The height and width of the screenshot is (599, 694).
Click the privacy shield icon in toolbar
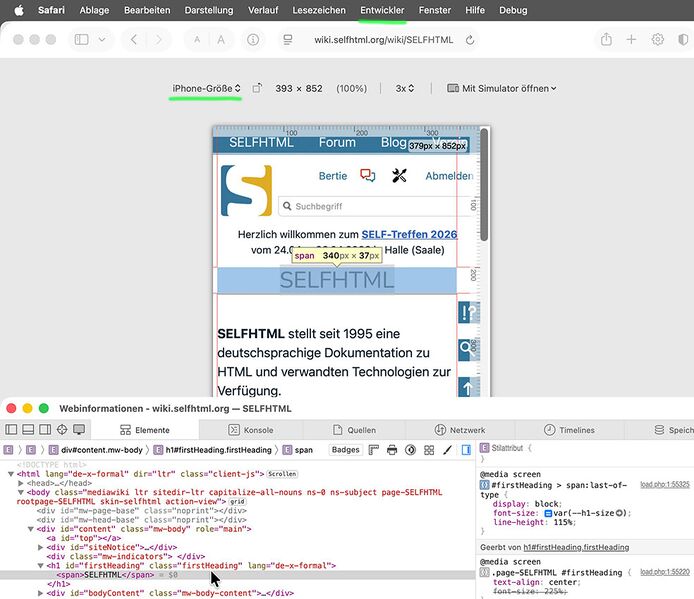(x=683, y=39)
